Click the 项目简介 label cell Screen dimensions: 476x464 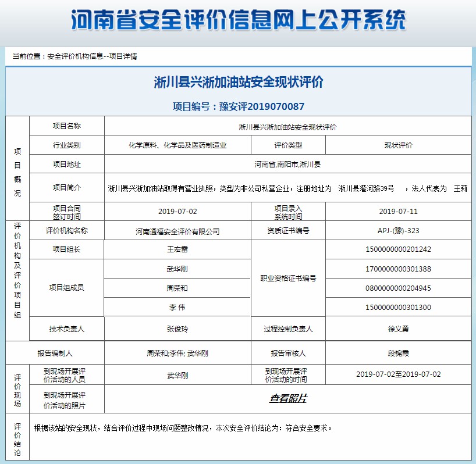point(67,188)
